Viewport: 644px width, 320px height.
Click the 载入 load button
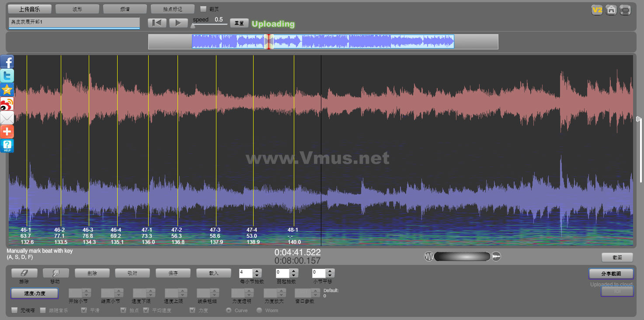pos(214,273)
